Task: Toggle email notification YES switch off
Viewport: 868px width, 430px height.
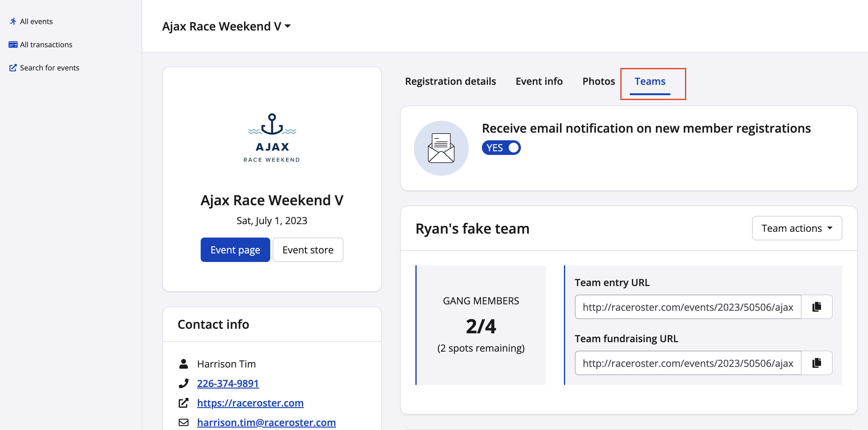Action: point(501,148)
